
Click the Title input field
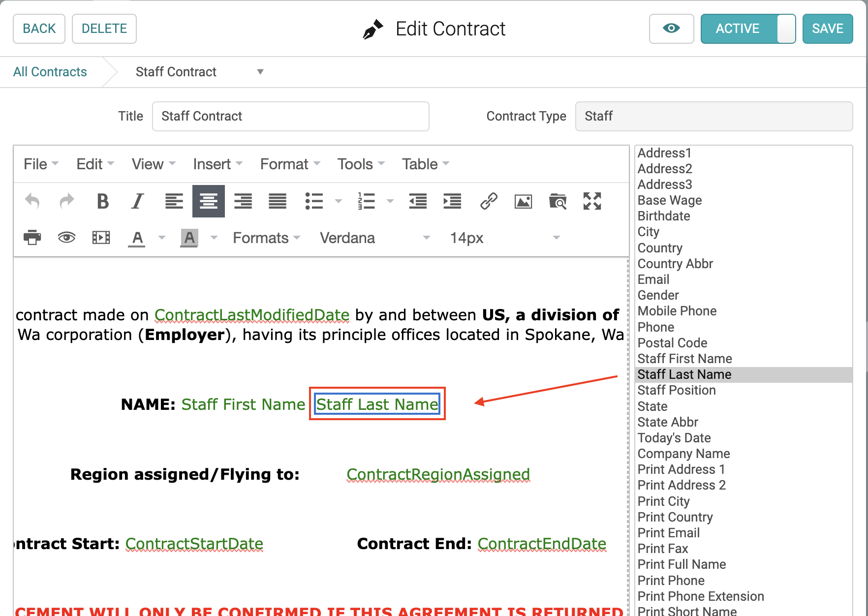(x=291, y=116)
